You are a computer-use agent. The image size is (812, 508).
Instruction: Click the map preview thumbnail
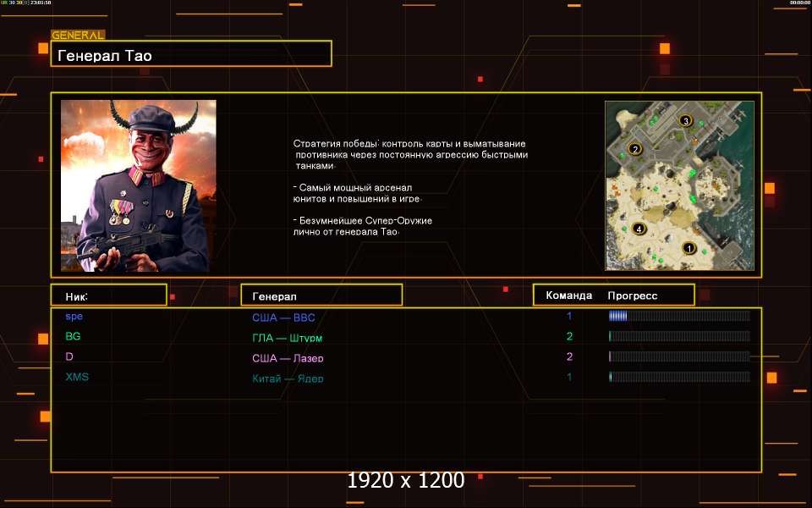point(679,185)
